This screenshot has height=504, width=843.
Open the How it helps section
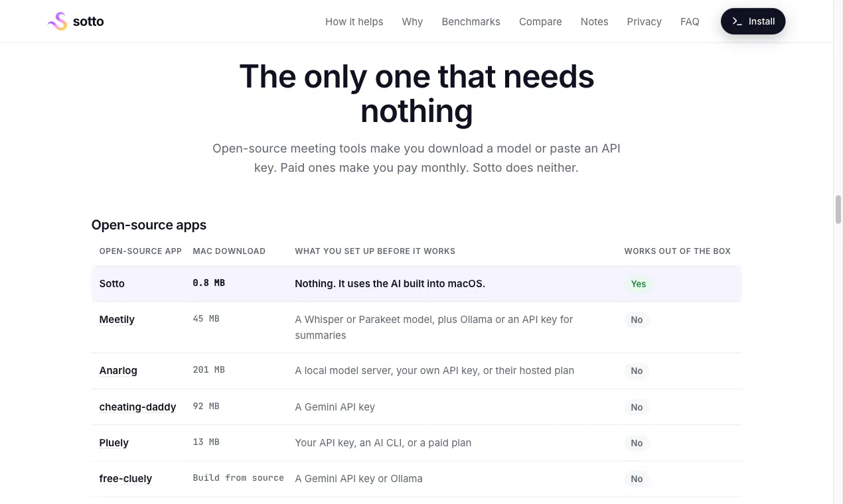pyautogui.click(x=354, y=21)
